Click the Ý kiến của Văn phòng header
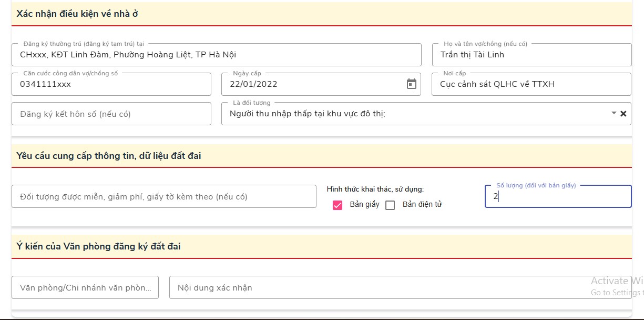Image resolution: width=644 pixels, height=320 pixels. 99,246
